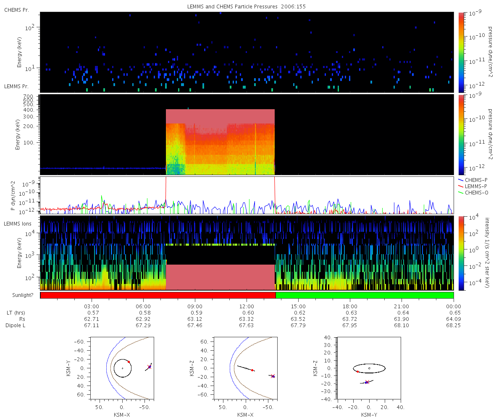This screenshot has width=504, height=420.
Task: Click the red Sunlight bar segment
Action: point(158,295)
